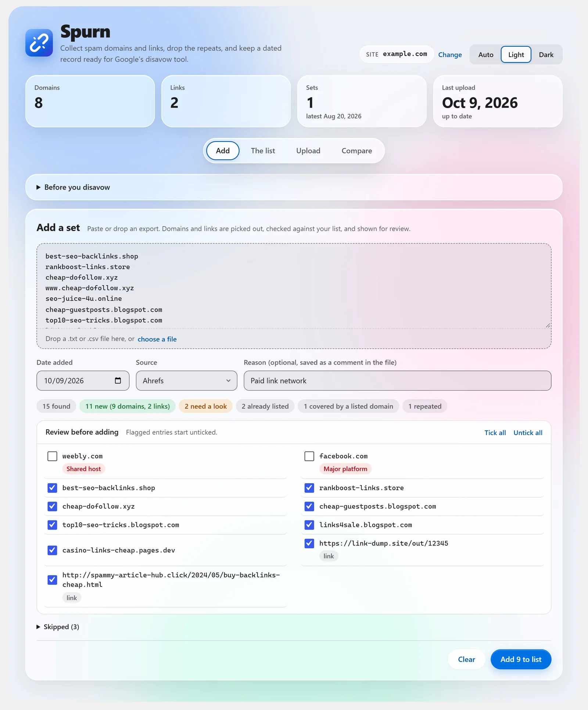The image size is (588, 710).
Task: Click the 'Major platform' badge under facebook.com
Action: click(x=345, y=469)
